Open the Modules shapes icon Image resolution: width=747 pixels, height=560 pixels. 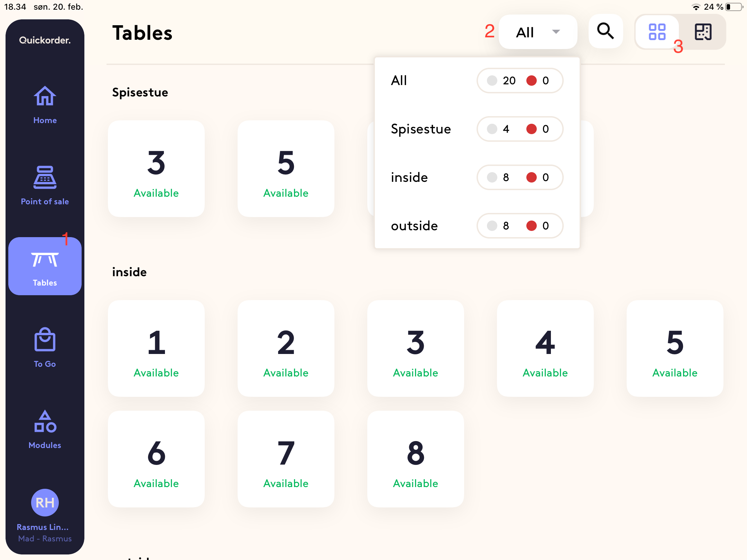pos(45,421)
